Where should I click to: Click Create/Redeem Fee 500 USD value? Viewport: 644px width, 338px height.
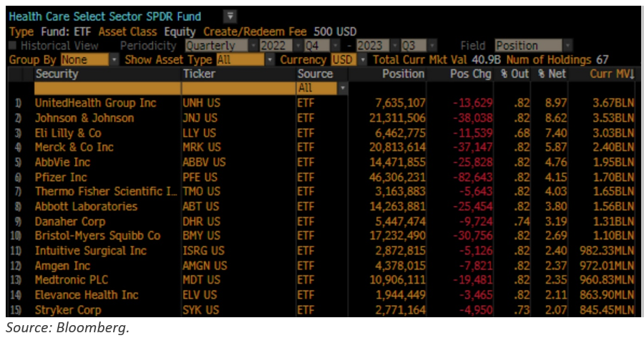click(x=335, y=32)
